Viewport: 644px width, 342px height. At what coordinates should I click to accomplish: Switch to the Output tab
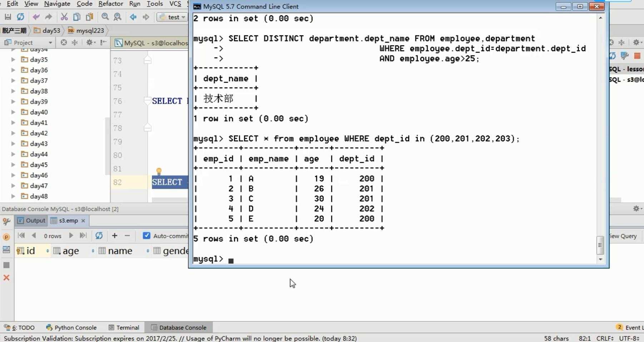pos(31,220)
